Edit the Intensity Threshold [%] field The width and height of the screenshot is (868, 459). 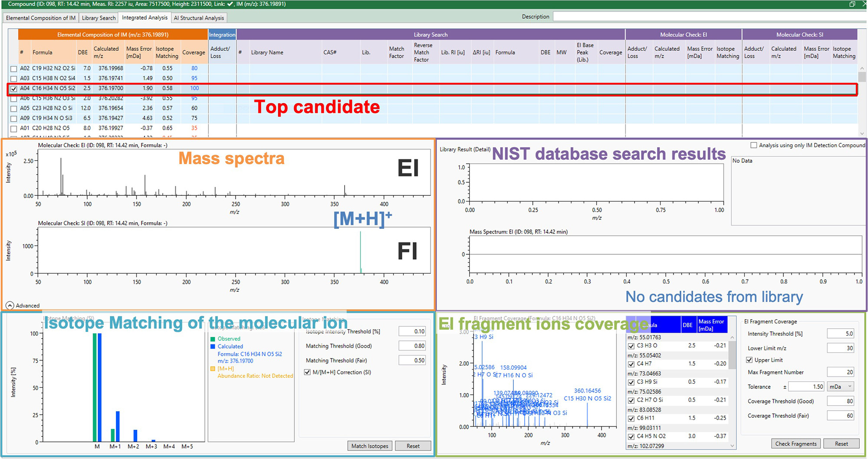pos(841,334)
